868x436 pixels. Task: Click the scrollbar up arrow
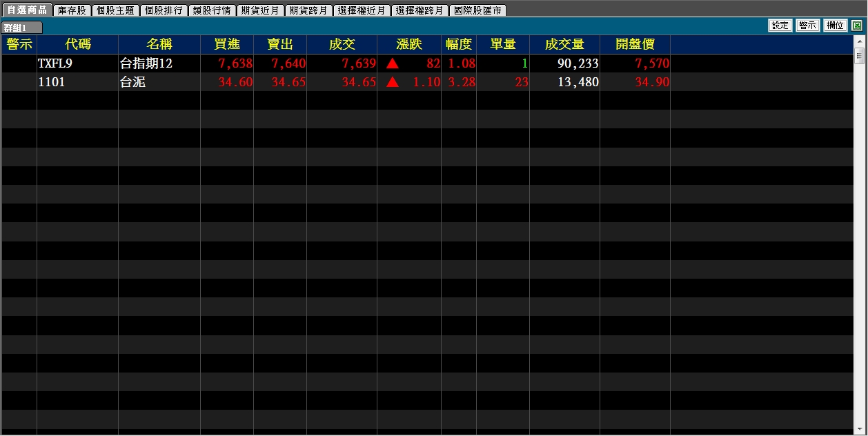click(x=859, y=40)
